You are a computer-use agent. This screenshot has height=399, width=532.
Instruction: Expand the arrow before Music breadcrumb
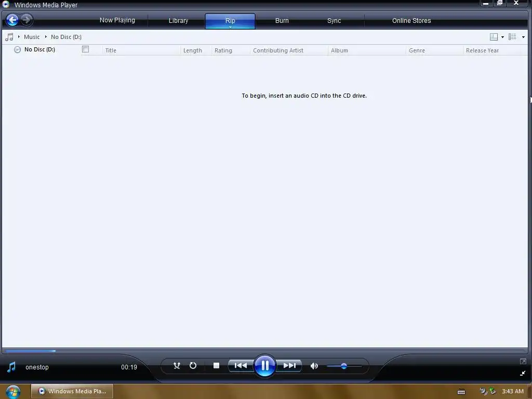pos(19,37)
